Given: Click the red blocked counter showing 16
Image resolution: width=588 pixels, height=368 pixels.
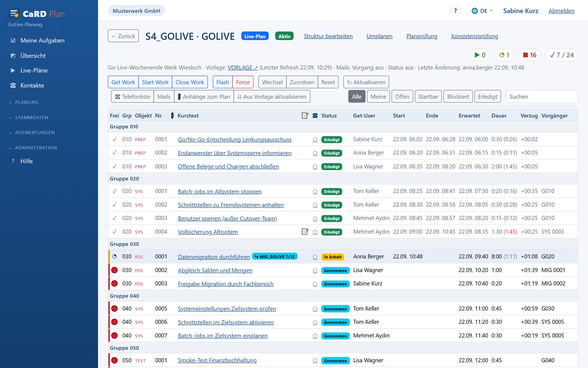Looking at the screenshot, I should point(530,55).
